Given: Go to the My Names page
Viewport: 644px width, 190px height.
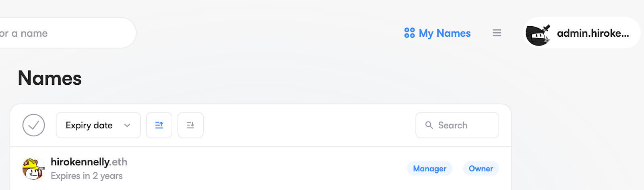Looking at the screenshot, I should pos(444,33).
